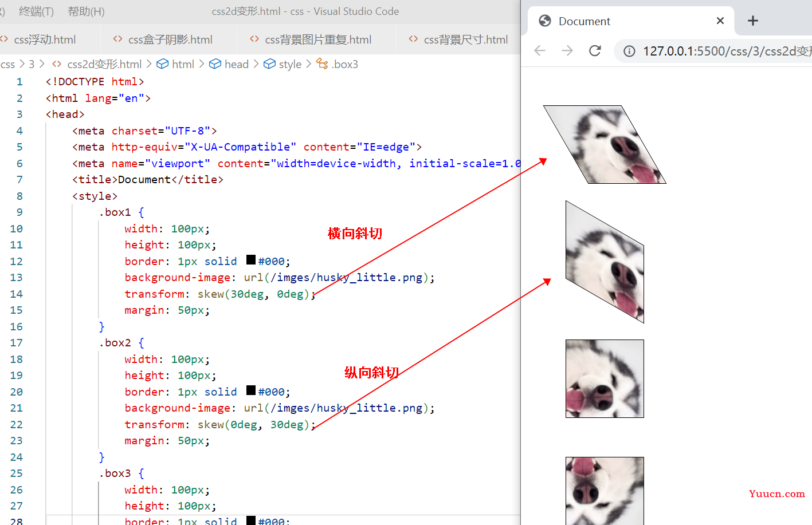Screen dimensions: 812x525
Task: Select the head breadcrumb item
Action: [x=236, y=64]
